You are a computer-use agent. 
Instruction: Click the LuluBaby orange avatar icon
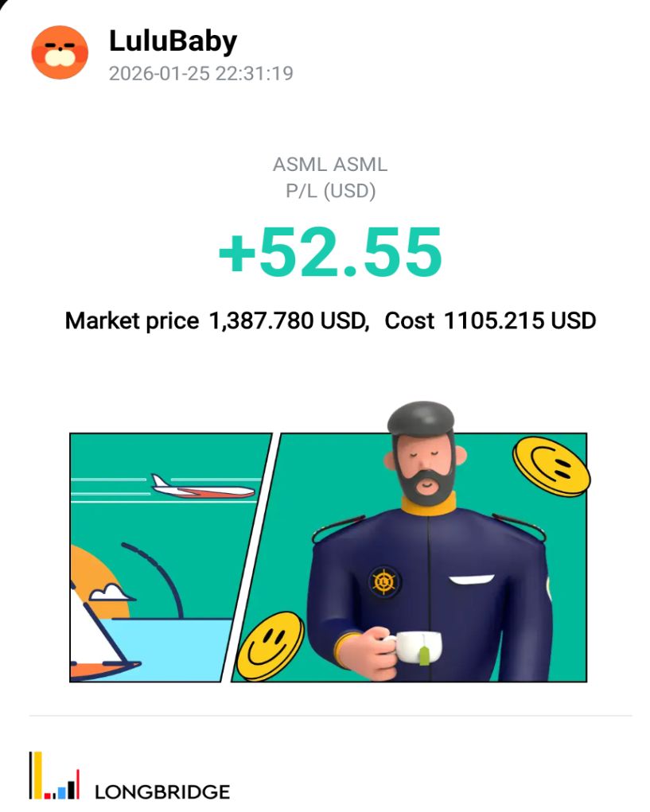[x=60, y=52]
